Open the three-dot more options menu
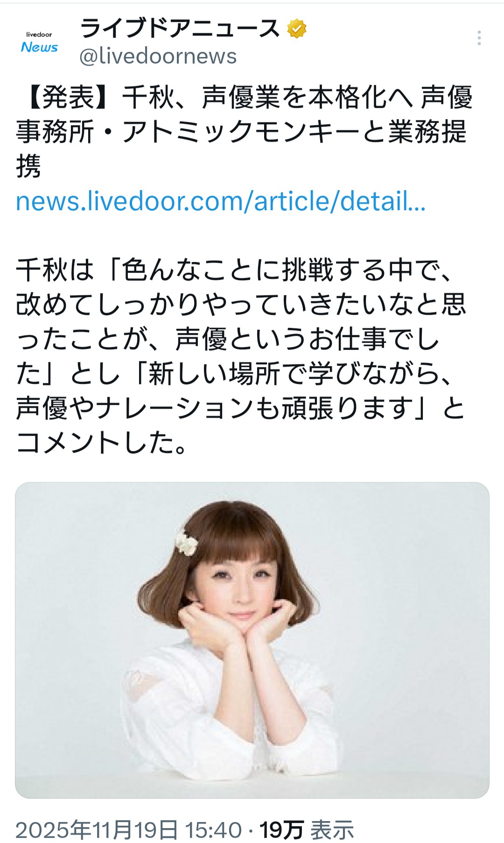Image resolution: width=504 pixels, height=843 pixels. point(479,38)
